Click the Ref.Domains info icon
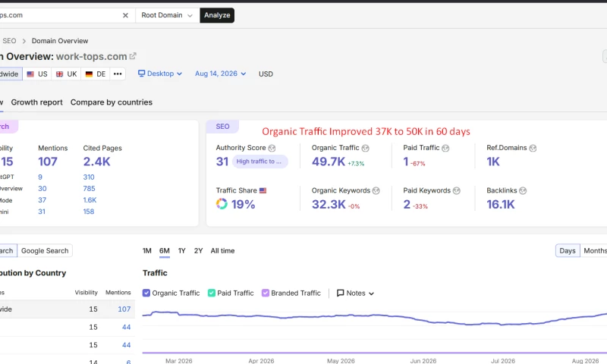 533,148
